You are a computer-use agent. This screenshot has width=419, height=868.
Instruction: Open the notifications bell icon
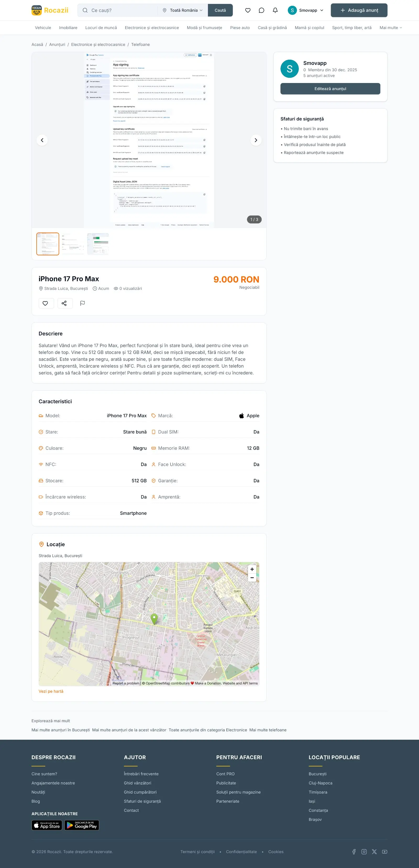[275, 10]
